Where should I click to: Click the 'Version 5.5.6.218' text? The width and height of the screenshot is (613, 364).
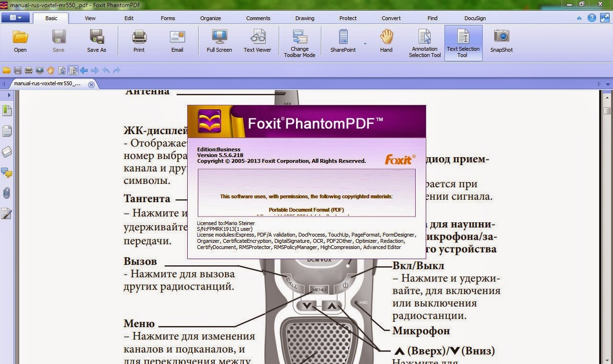tap(220, 155)
